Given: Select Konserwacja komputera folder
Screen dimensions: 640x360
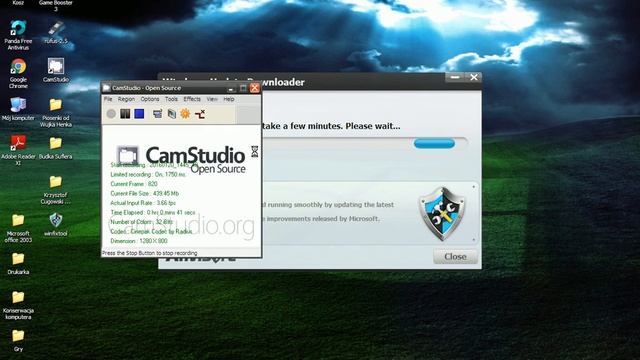Looking at the screenshot, I should [x=18, y=305].
